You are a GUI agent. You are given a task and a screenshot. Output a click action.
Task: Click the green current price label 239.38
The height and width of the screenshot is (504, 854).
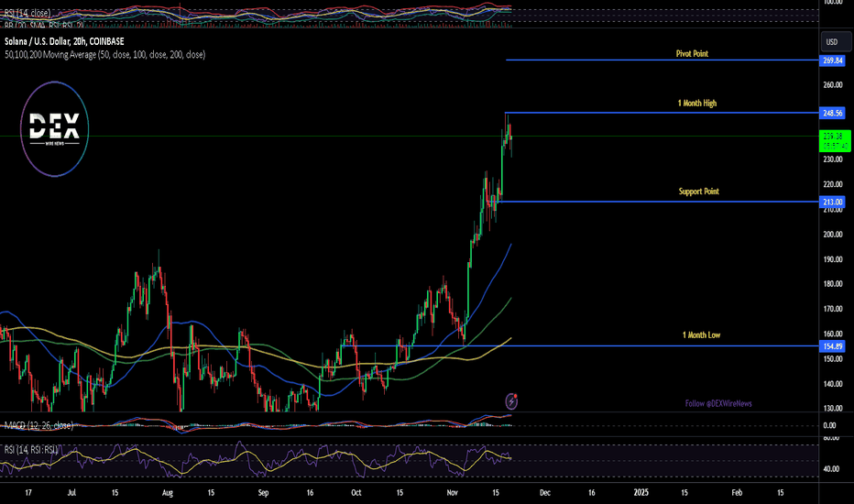835,140
